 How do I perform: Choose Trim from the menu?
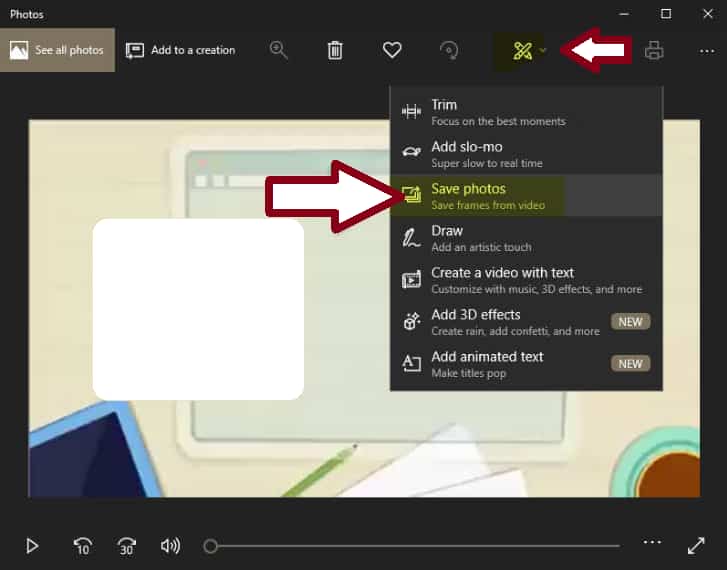tap(526, 112)
